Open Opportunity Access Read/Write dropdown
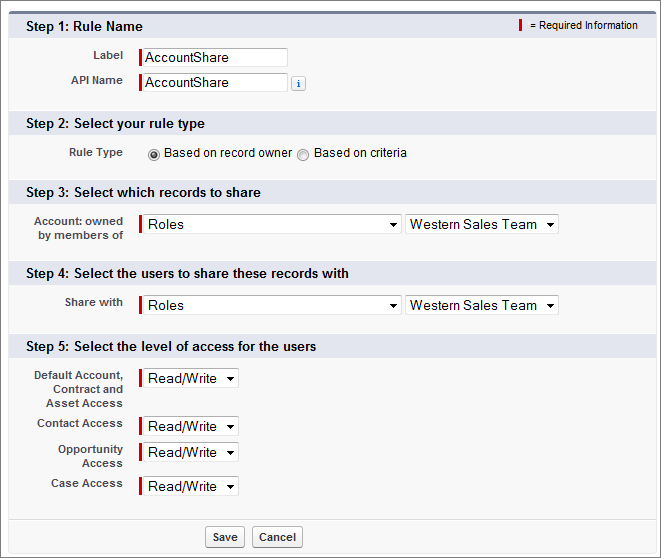Viewport: 661px width, 558px height. click(x=191, y=452)
